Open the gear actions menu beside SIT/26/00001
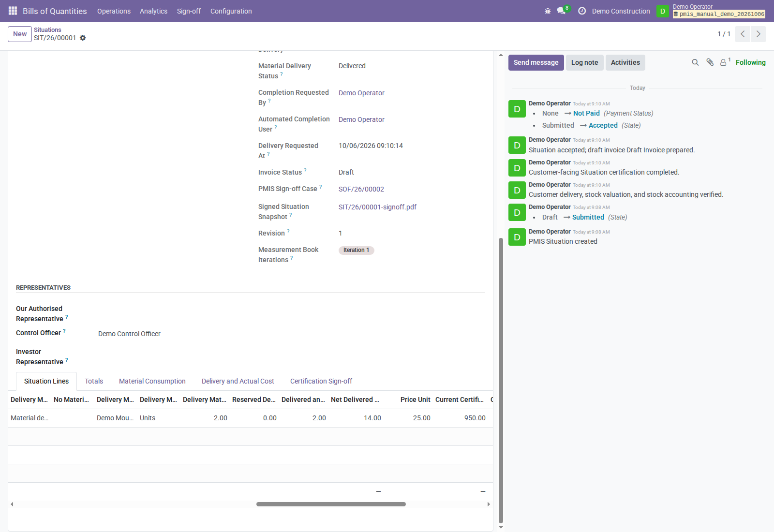Image resolution: width=774 pixels, height=532 pixels. (x=83, y=38)
